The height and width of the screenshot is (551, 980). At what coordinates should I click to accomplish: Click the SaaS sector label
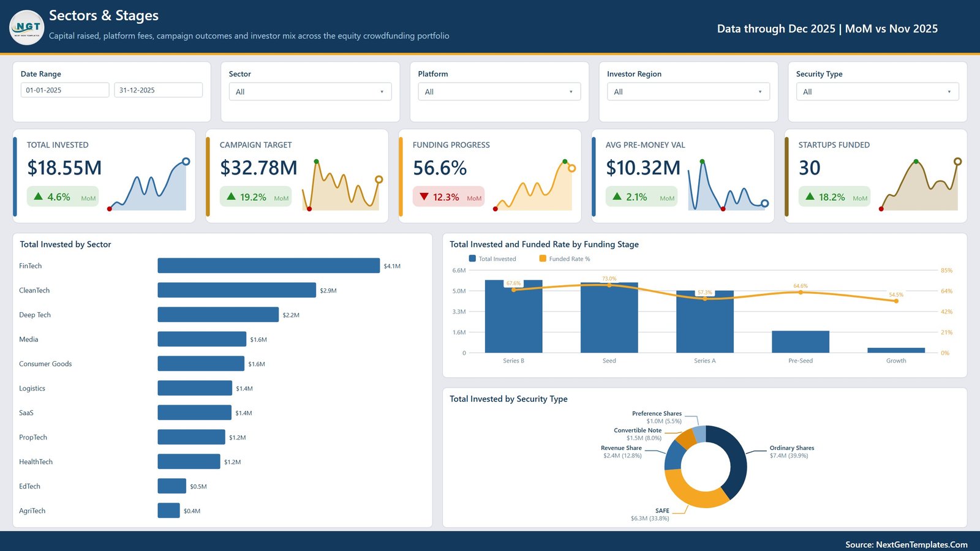pos(26,413)
